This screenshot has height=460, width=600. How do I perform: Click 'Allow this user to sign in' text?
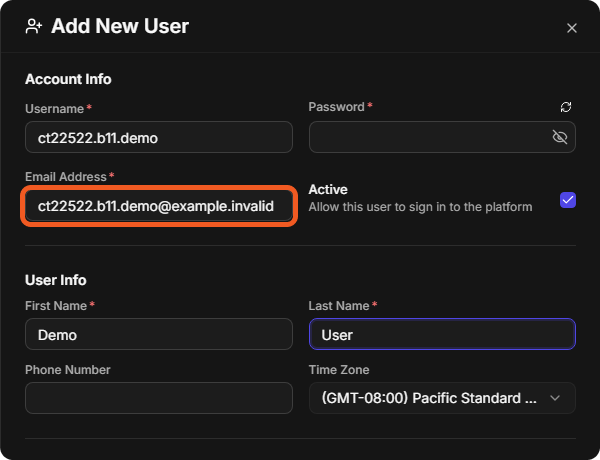click(x=420, y=207)
